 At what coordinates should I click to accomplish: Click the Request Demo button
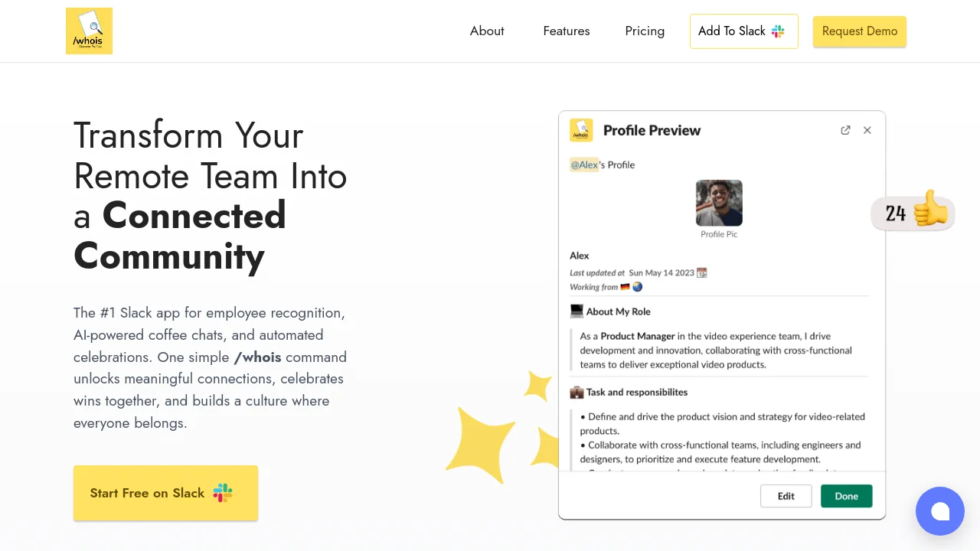860,31
